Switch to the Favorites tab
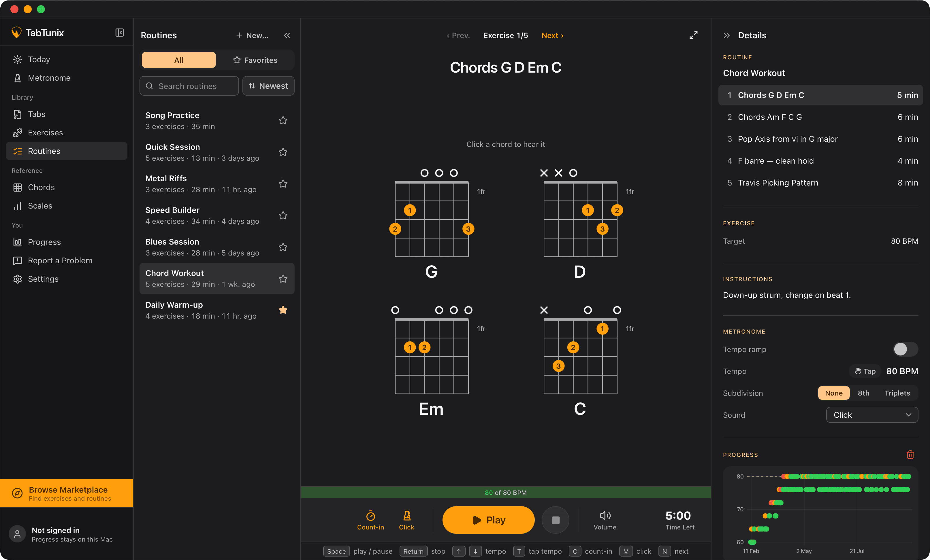930x560 pixels. click(x=255, y=60)
